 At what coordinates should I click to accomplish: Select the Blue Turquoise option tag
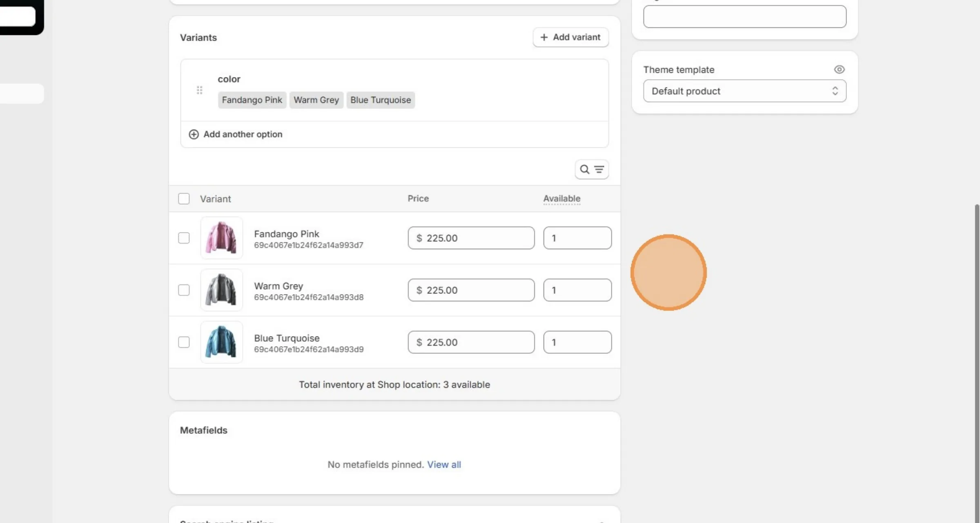click(x=381, y=100)
